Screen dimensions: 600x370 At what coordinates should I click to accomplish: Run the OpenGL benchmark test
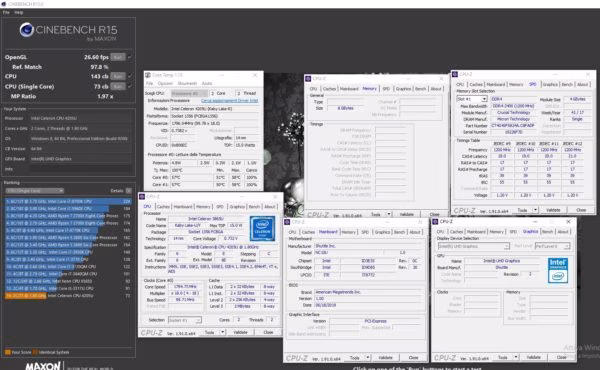(118, 57)
